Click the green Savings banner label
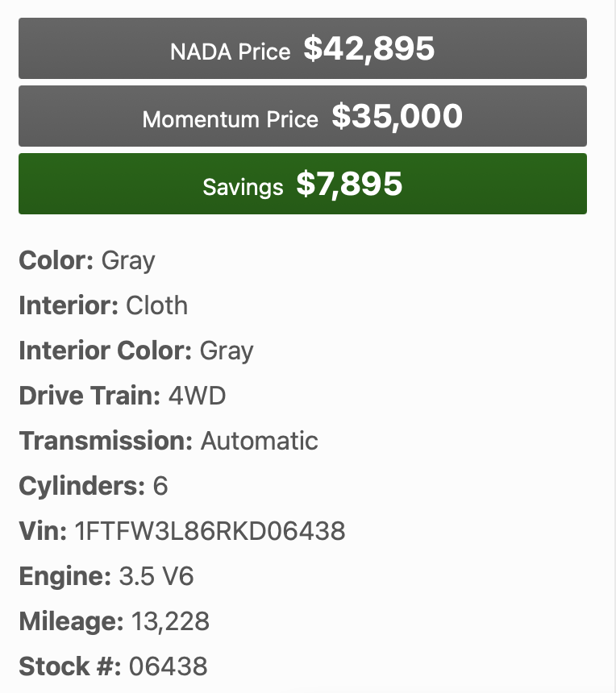The width and height of the screenshot is (616, 693). click(x=243, y=187)
